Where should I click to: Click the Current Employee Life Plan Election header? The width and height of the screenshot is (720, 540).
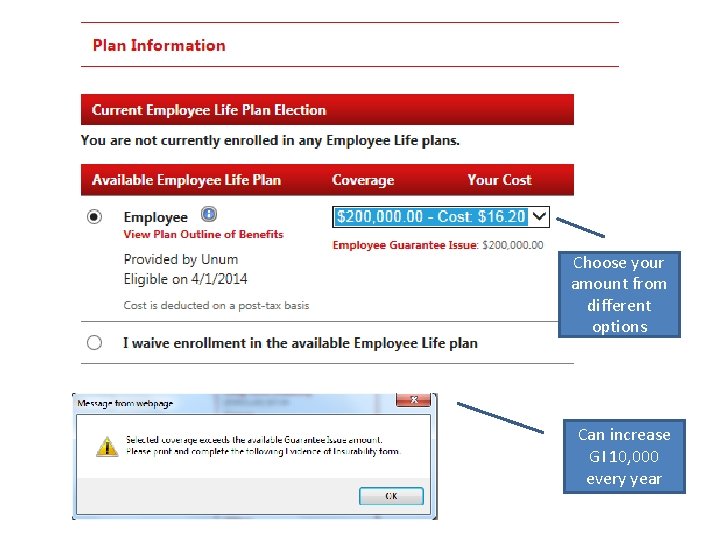209,110
